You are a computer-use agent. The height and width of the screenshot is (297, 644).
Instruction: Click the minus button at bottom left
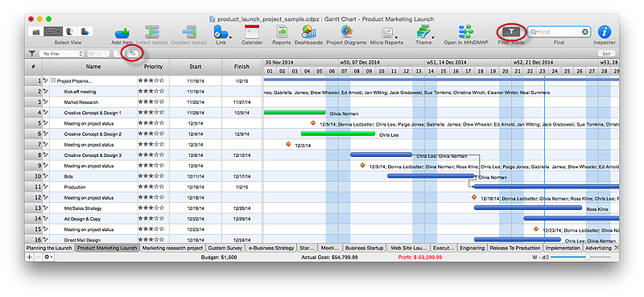pyautogui.click(x=38, y=257)
